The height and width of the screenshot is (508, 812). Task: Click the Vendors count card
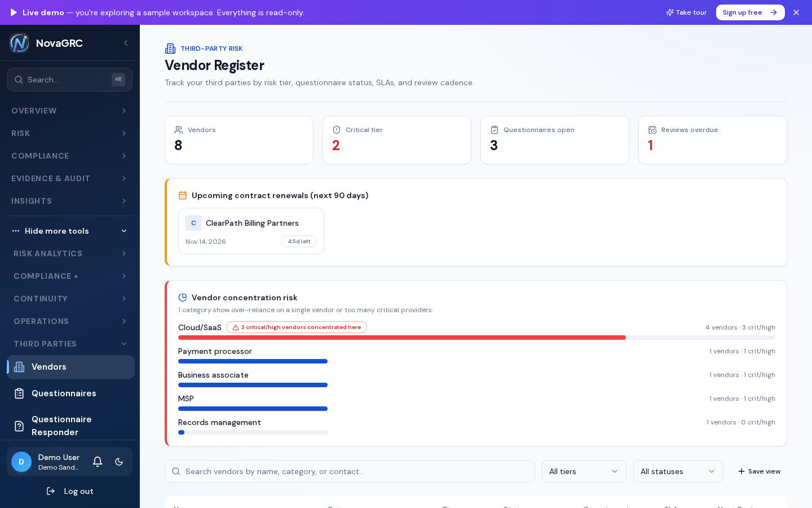click(239, 140)
